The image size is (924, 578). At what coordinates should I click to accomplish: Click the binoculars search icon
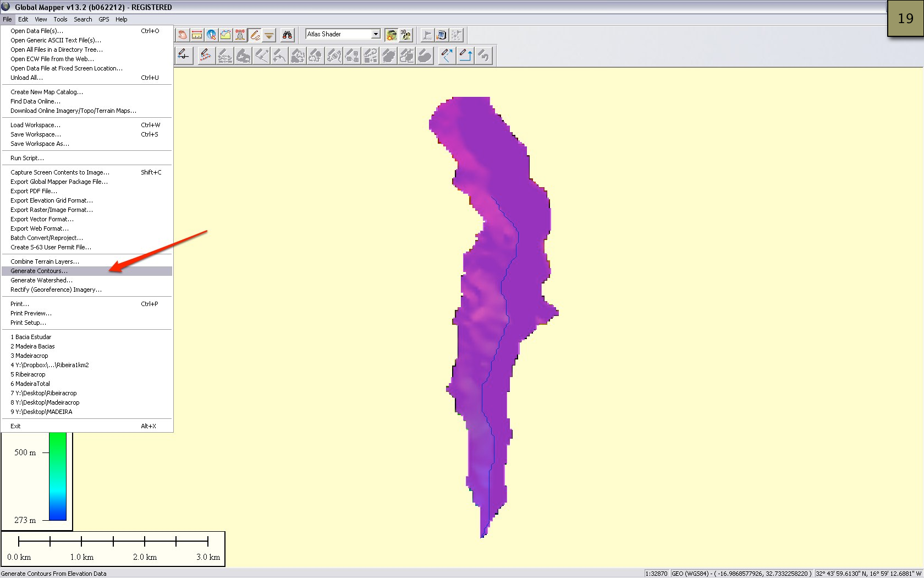pos(287,34)
